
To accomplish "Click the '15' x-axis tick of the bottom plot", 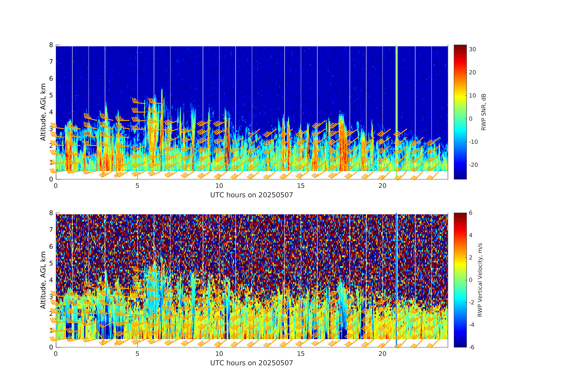I will click(x=301, y=354).
